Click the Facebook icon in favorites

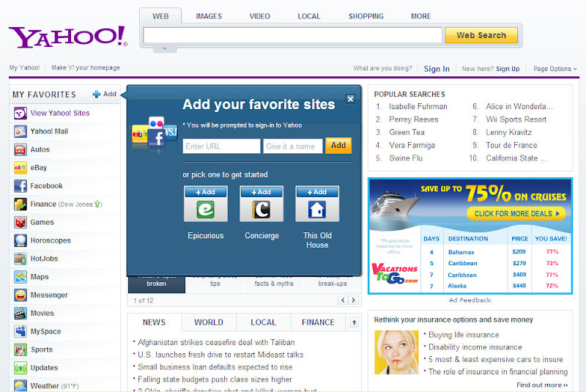point(21,185)
